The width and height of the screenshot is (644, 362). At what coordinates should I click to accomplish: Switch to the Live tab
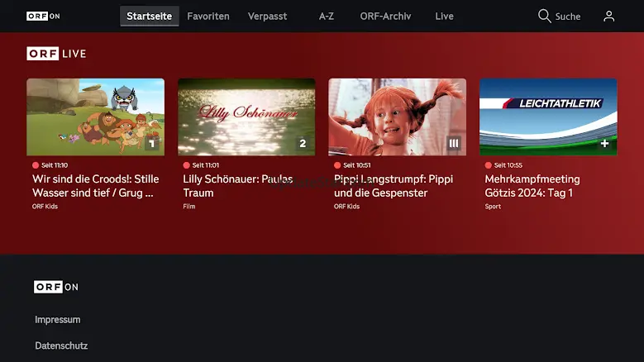[445, 16]
